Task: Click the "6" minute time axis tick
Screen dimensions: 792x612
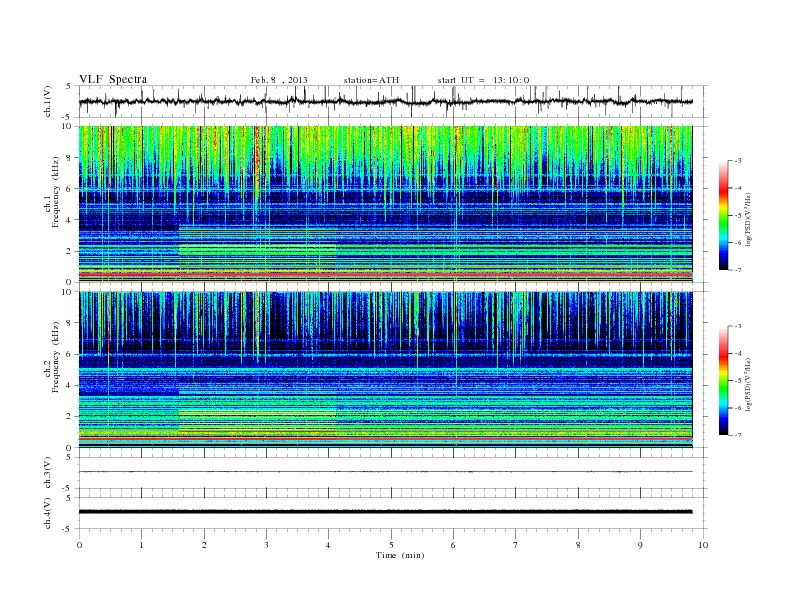Action: click(x=453, y=545)
